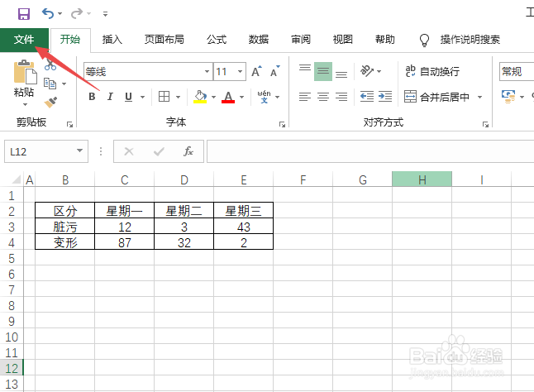Viewport: 534px width, 392px height.
Task: Select the cell containing 星期一
Action: [x=124, y=211]
